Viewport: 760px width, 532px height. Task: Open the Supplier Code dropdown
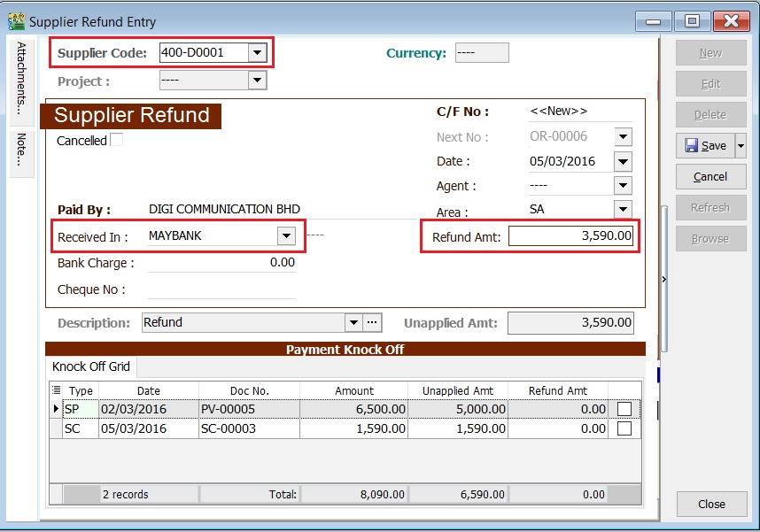(x=258, y=52)
